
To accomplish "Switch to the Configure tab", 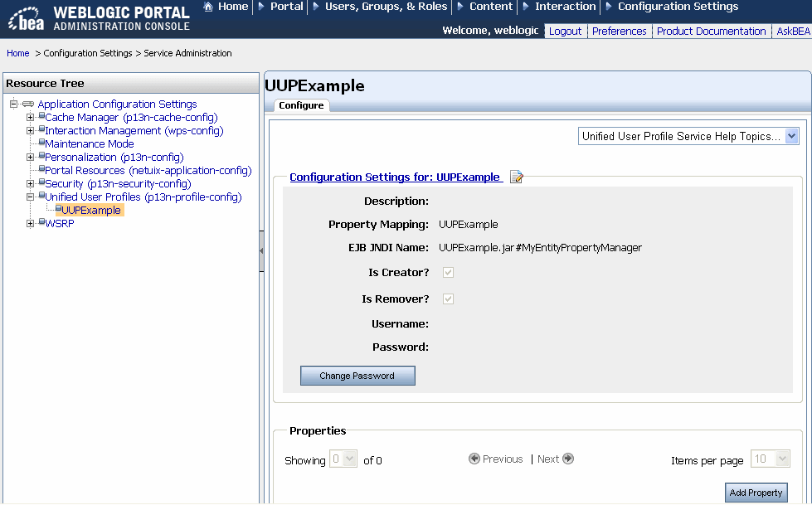I will tap(300, 105).
